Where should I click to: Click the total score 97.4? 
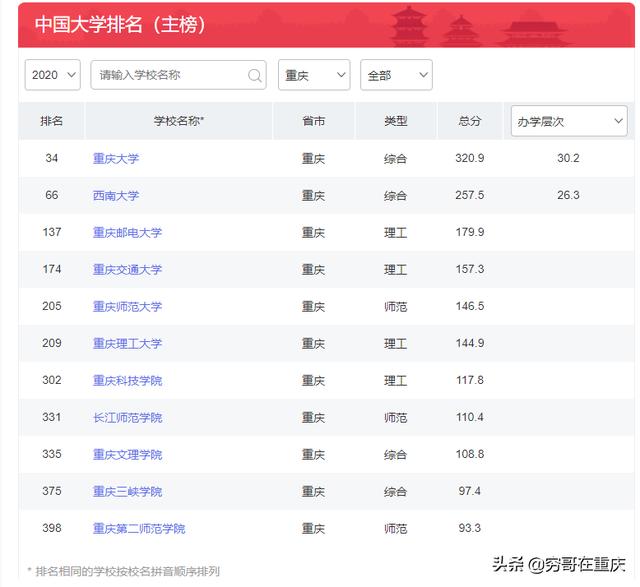point(469,491)
